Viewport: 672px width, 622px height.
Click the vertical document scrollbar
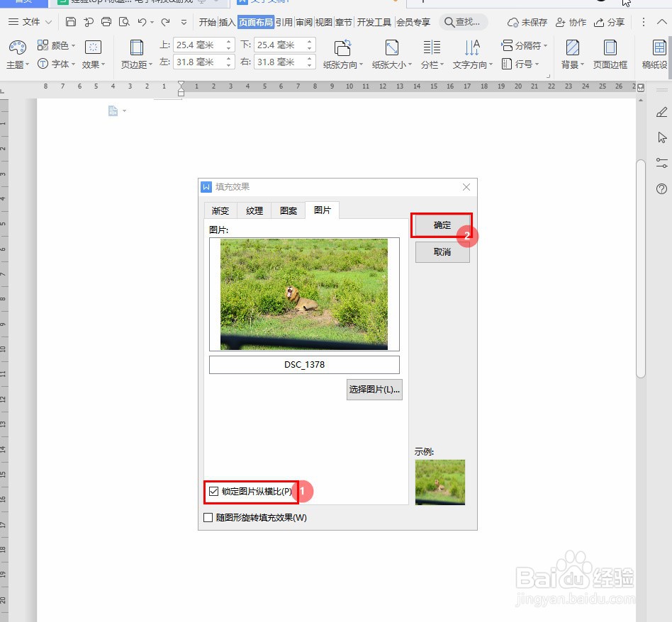[x=641, y=268]
